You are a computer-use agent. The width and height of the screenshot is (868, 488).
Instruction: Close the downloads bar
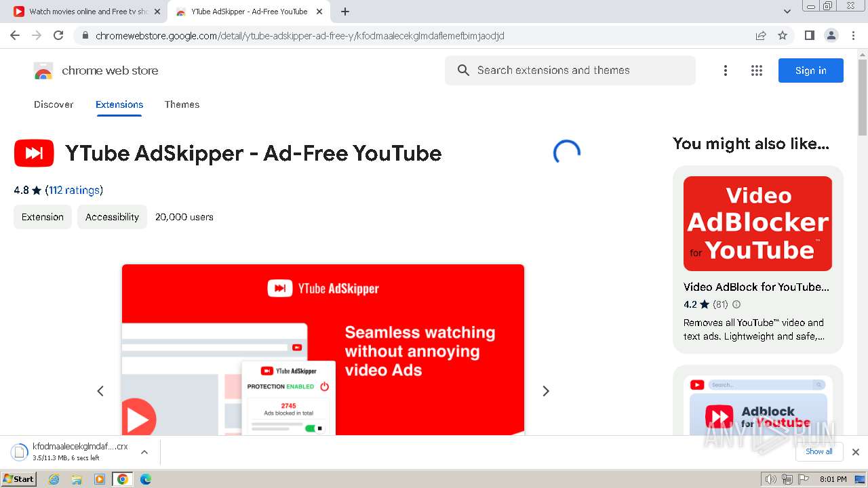pos(855,452)
